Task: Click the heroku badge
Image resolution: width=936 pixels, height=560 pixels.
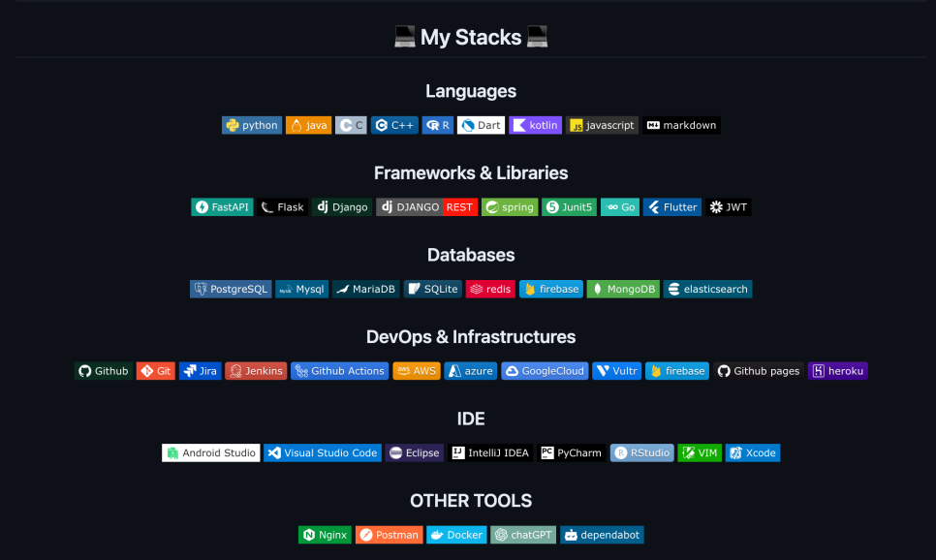Action: [838, 371]
